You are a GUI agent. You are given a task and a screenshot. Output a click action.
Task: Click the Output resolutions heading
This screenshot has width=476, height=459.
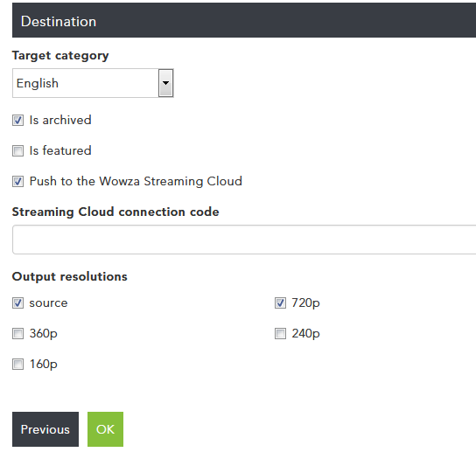click(x=69, y=277)
